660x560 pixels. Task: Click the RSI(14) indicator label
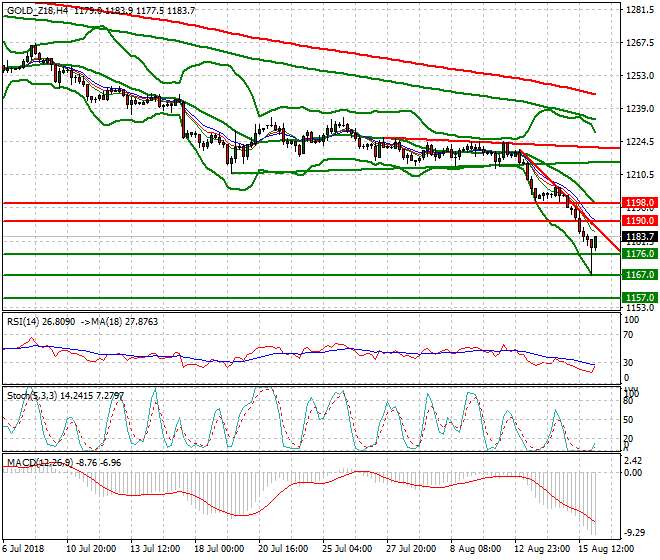tap(25, 321)
